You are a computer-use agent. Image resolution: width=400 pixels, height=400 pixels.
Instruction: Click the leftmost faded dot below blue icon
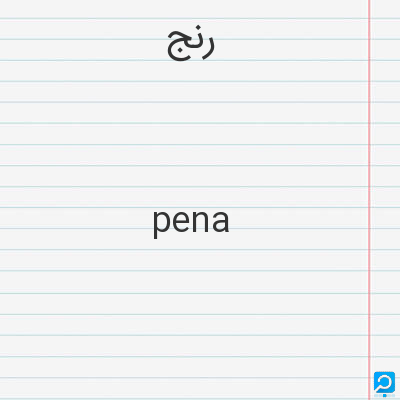[x=376, y=396]
